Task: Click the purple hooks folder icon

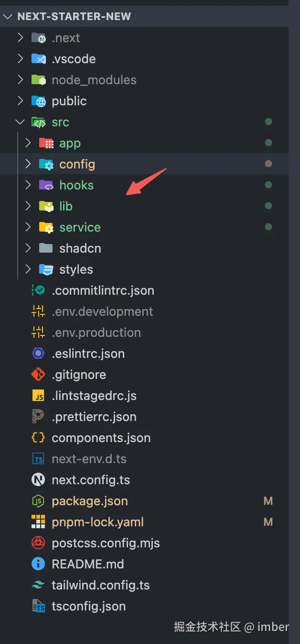Action: 46,185
